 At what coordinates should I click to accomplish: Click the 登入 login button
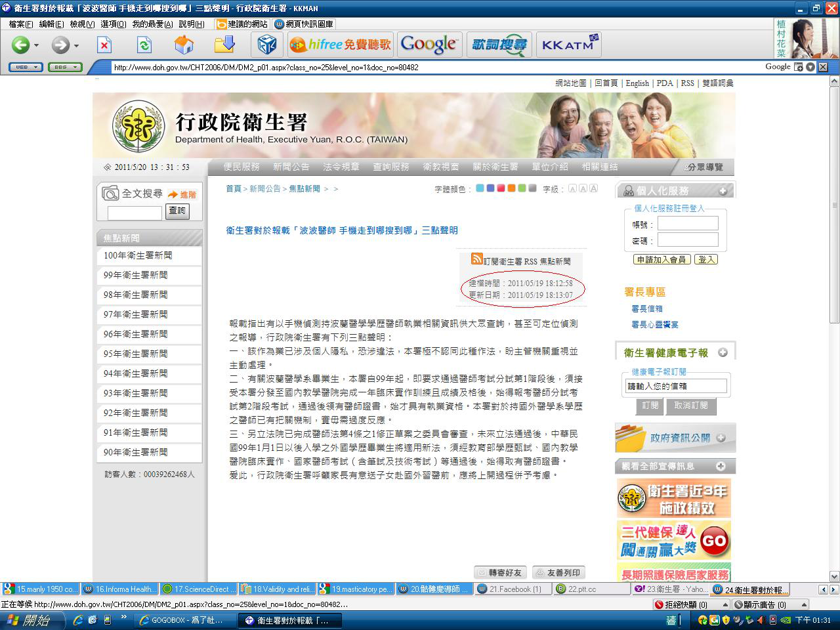point(706,259)
